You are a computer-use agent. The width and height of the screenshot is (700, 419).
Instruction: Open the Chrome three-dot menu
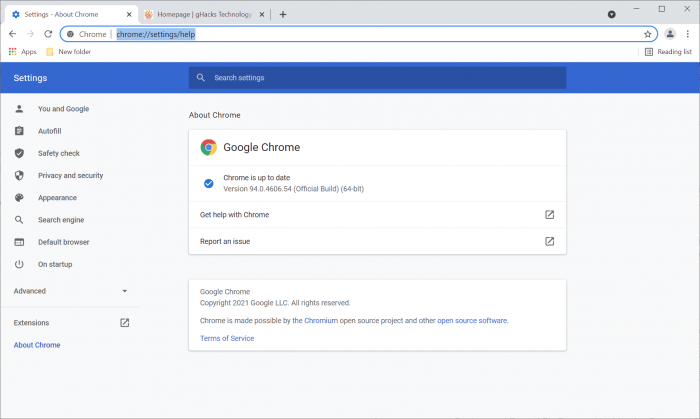688,34
